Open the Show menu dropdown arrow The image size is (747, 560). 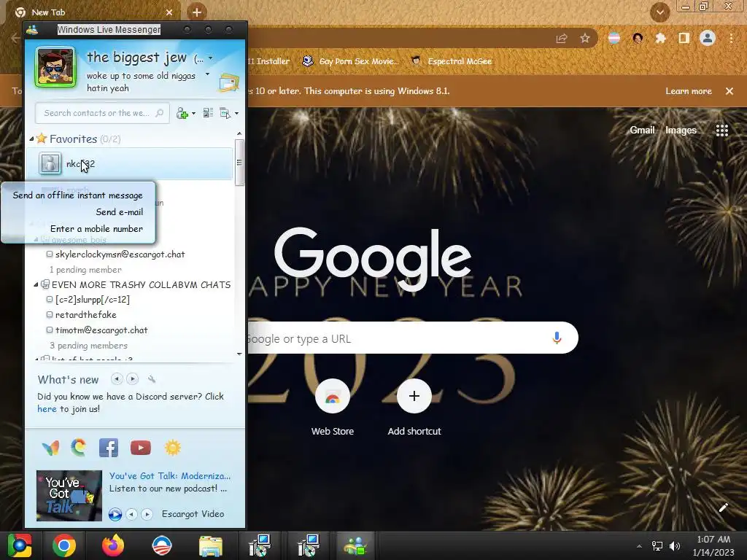237,113
